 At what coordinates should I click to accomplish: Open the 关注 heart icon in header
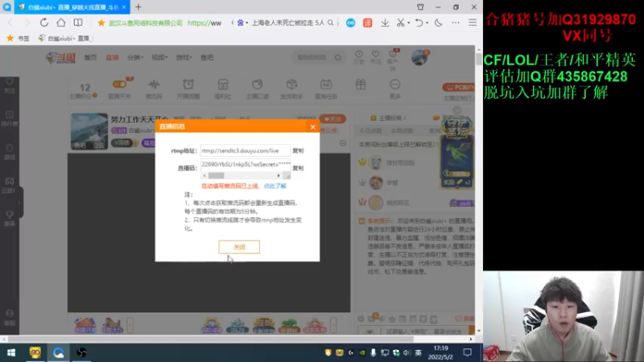[x=375, y=56]
